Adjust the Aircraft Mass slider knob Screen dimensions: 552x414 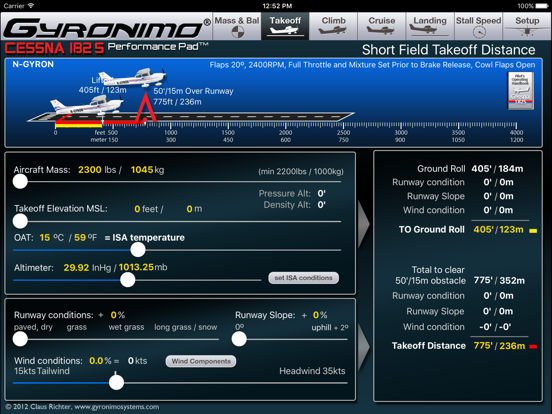[x=20, y=182]
